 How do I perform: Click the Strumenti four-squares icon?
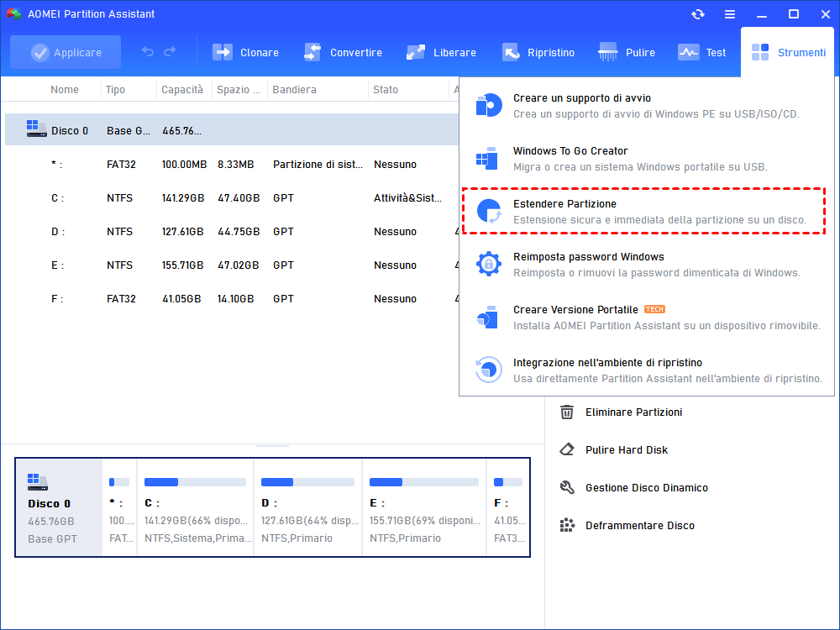[759, 52]
